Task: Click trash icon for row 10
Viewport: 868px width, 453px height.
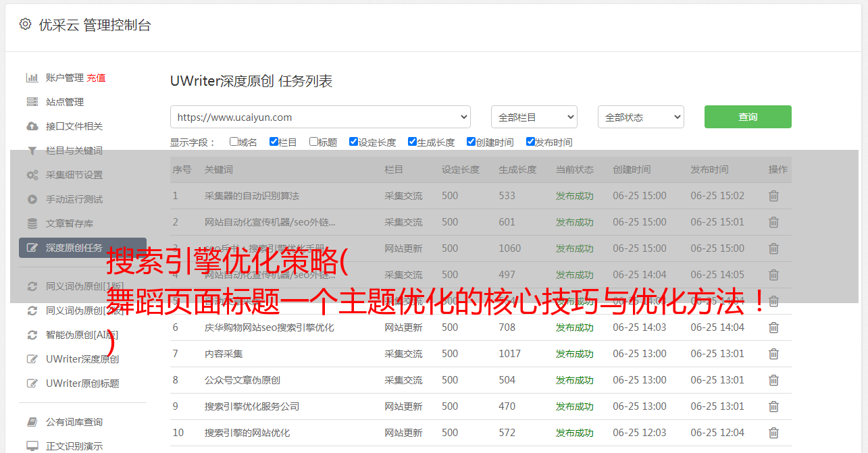Action: (x=773, y=433)
